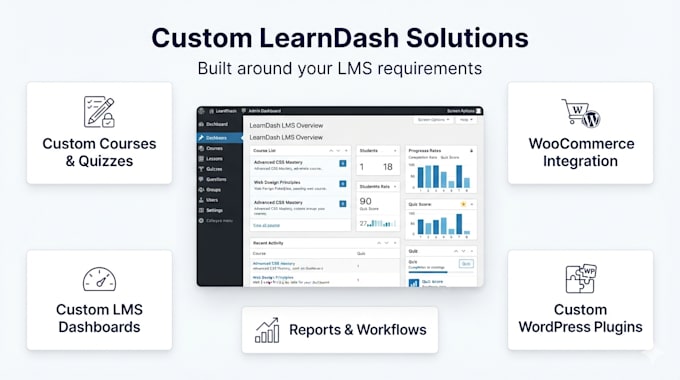Toggle the Students widget collapse arrow
Image resolution: width=680 pixels, height=380 pixels.
coord(395,151)
